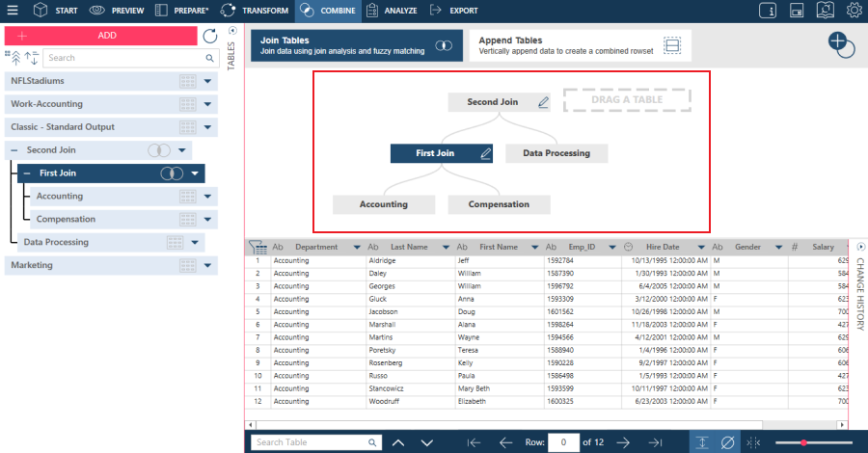The image size is (868, 453).
Task: Click the pencil icon on First Join node
Action: [485, 154]
